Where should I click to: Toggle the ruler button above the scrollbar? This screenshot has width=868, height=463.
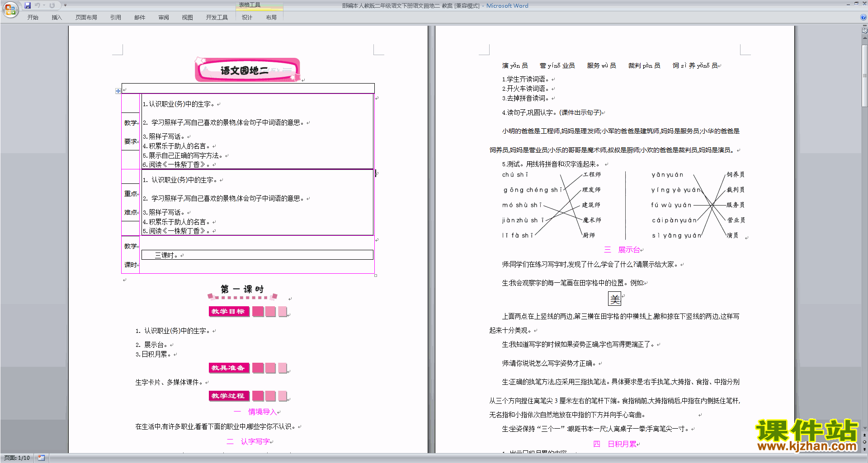pos(864,30)
